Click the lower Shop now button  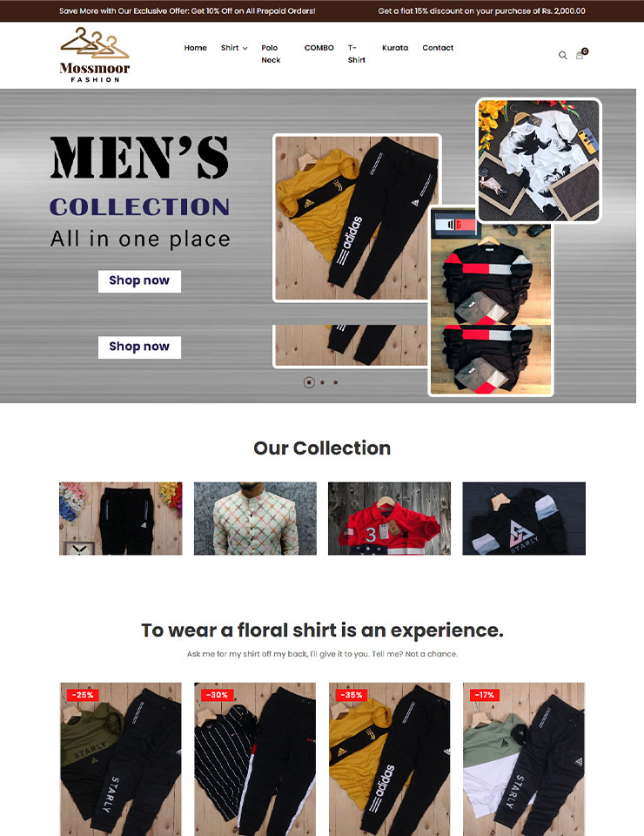coord(139,347)
